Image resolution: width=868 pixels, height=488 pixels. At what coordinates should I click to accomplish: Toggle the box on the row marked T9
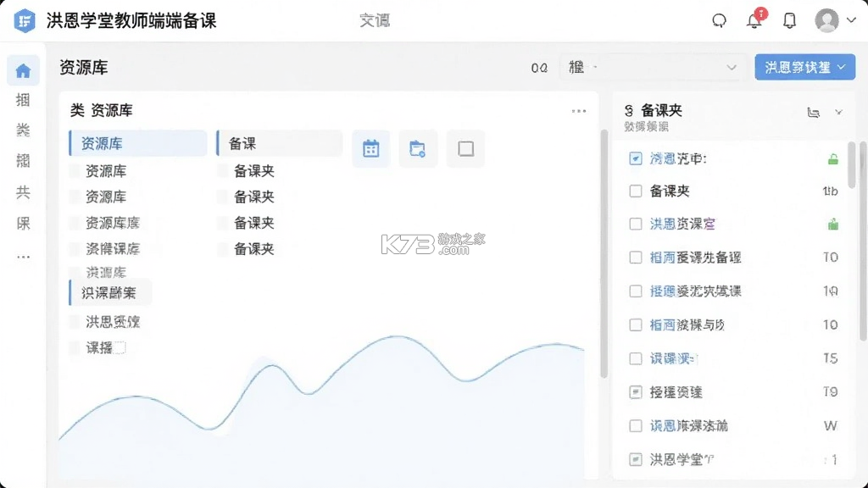(635, 393)
